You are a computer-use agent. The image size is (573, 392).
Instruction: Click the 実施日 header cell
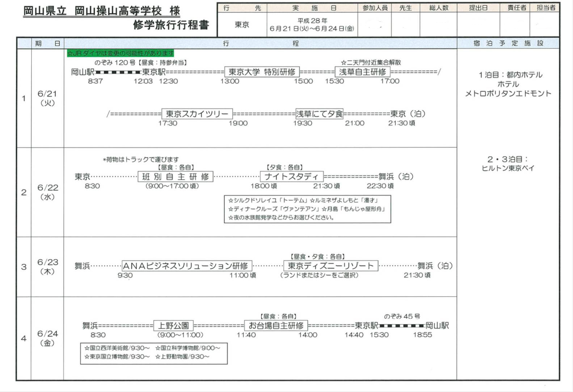tap(312, 8)
